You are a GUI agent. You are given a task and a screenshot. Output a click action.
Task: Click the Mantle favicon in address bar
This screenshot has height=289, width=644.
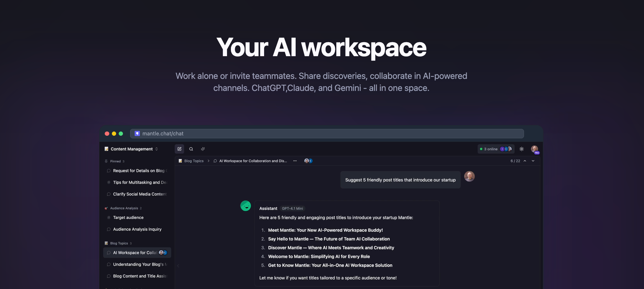tap(137, 133)
